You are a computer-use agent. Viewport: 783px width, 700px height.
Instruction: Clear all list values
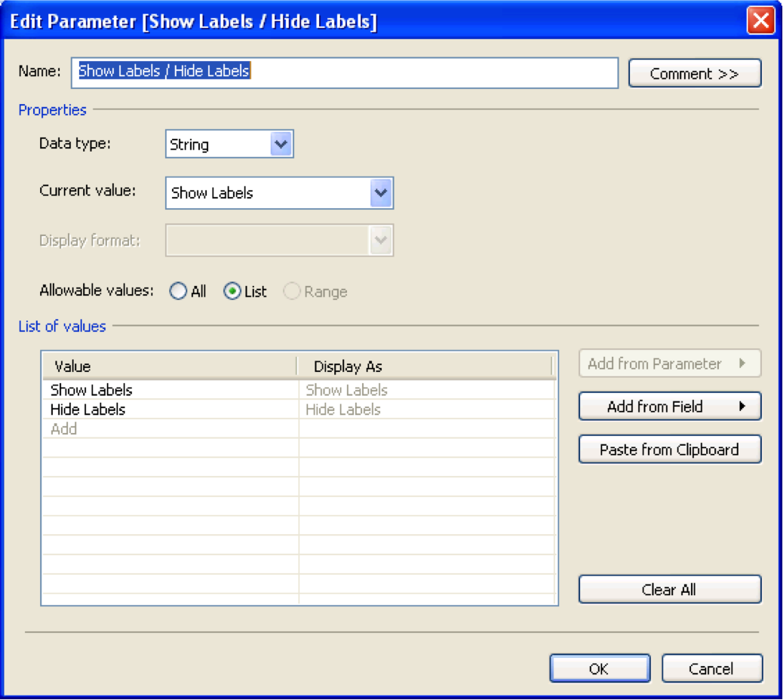pos(670,590)
